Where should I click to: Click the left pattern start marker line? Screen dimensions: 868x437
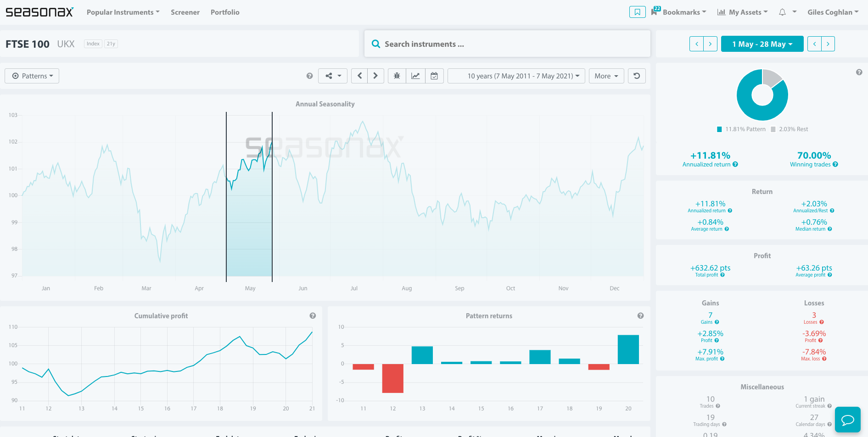click(226, 197)
